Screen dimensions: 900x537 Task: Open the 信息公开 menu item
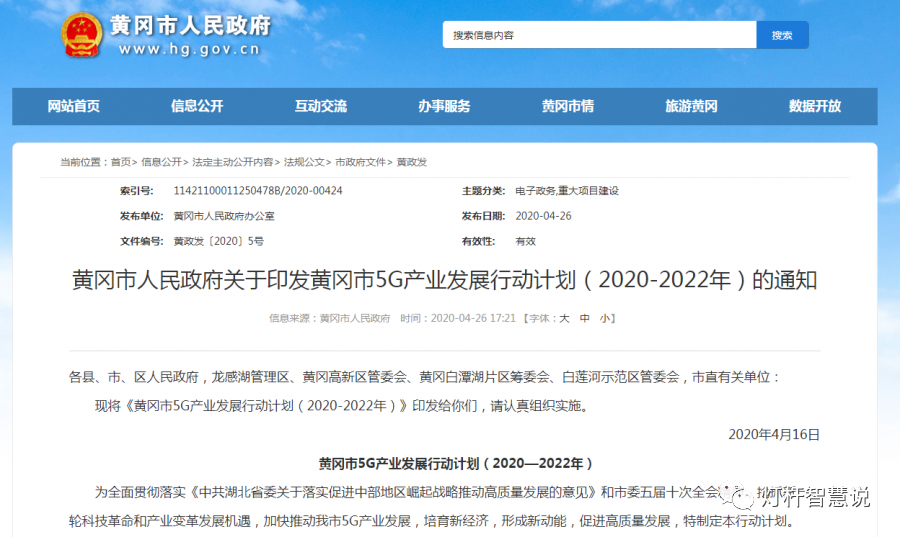(197, 106)
